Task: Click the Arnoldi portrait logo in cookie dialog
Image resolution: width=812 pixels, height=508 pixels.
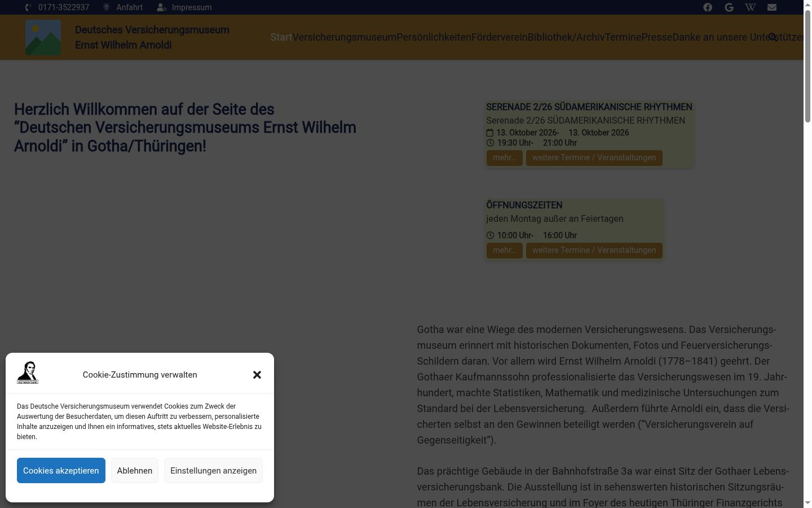Action: 28,373
